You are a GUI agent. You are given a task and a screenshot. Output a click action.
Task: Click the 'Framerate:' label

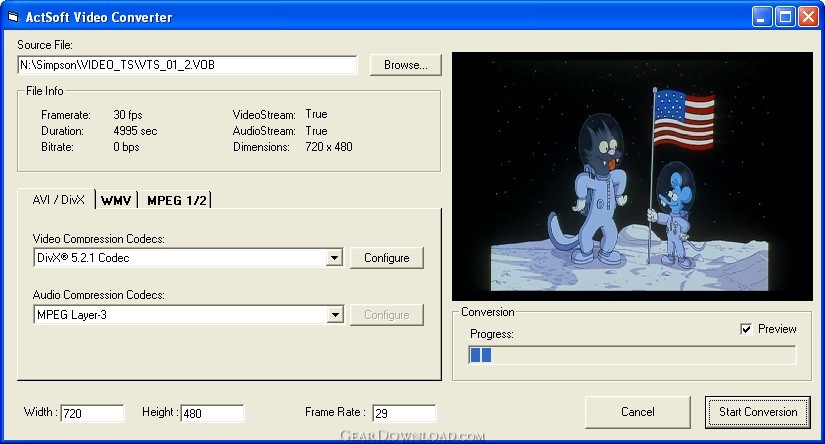66,115
